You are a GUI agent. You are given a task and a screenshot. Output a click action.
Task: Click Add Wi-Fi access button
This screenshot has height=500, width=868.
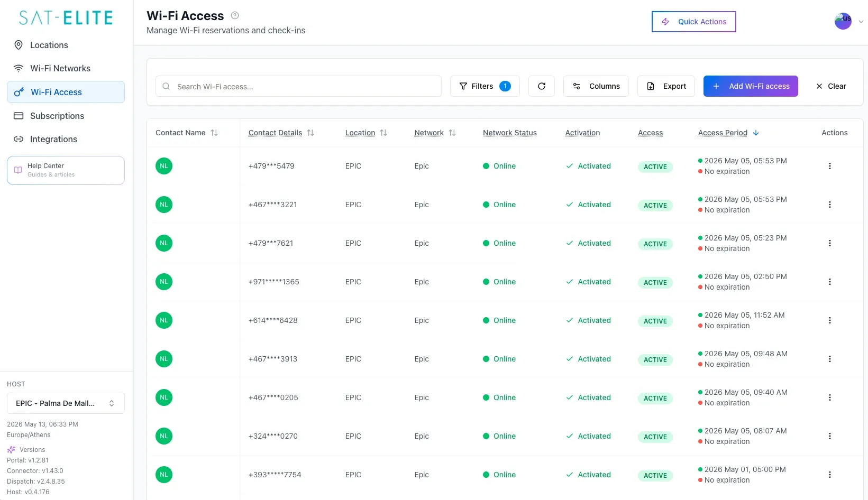click(751, 86)
